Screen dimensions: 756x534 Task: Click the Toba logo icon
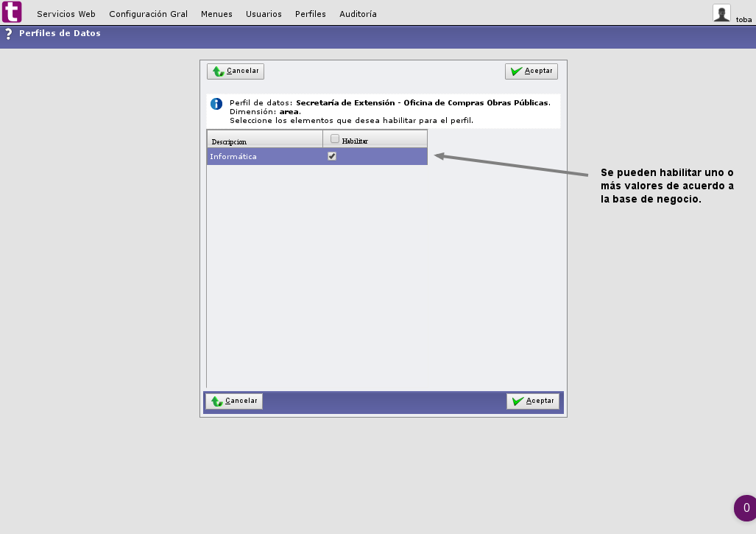[12, 12]
